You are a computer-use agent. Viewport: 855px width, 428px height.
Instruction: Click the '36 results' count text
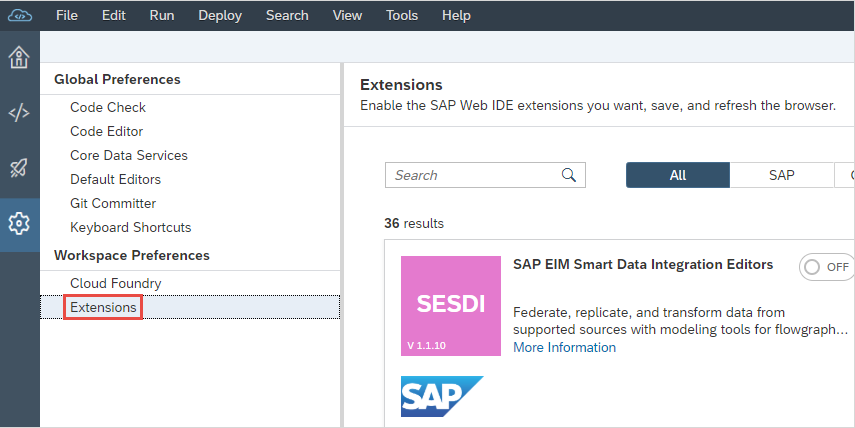[414, 223]
